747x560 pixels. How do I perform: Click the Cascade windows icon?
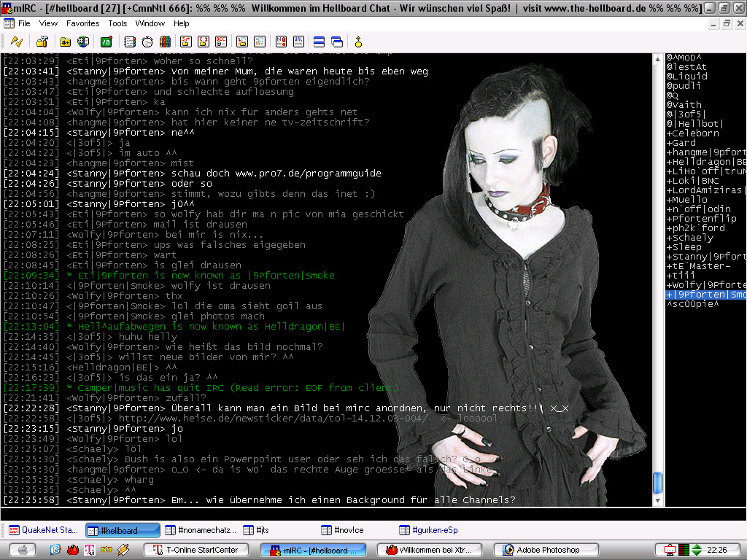336,42
